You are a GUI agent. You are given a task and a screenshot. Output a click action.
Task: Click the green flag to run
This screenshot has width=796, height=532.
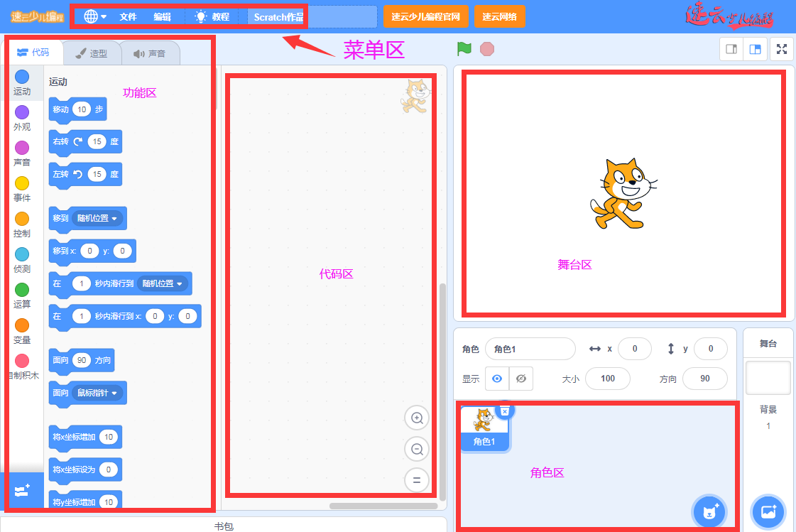pos(464,49)
